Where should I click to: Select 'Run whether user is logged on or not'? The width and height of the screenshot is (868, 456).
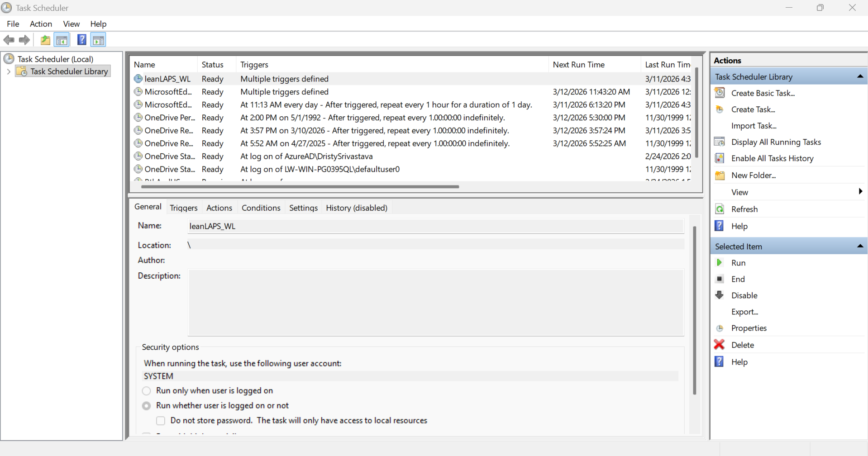[x=146, y=406]
